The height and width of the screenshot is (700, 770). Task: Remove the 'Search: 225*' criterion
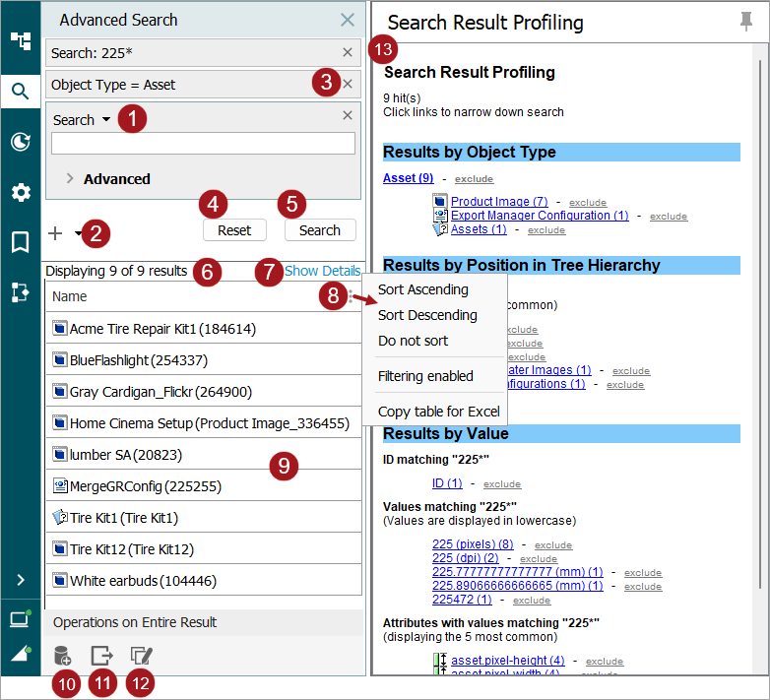347,52
